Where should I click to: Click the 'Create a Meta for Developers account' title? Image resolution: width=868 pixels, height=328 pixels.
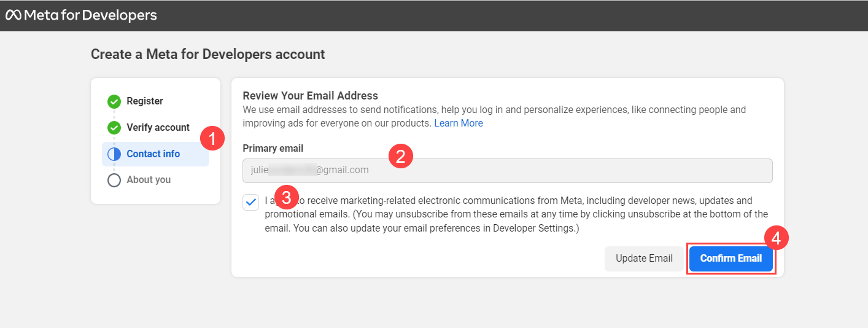[x=208, y=54]
